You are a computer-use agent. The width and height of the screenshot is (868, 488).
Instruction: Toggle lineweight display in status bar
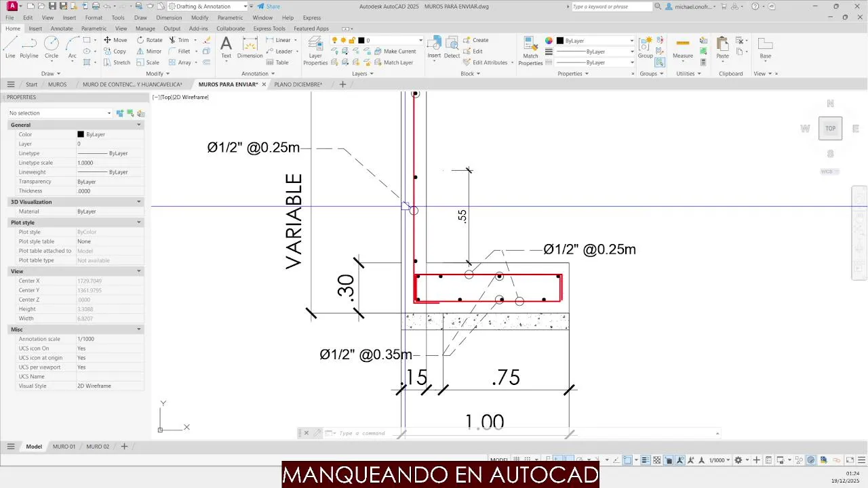[x=646, y=460]
